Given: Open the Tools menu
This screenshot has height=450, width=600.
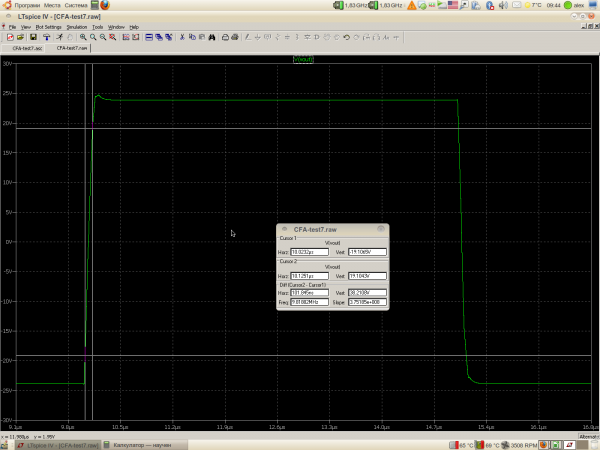Looking at the screenshot, I should coord(98,27).
